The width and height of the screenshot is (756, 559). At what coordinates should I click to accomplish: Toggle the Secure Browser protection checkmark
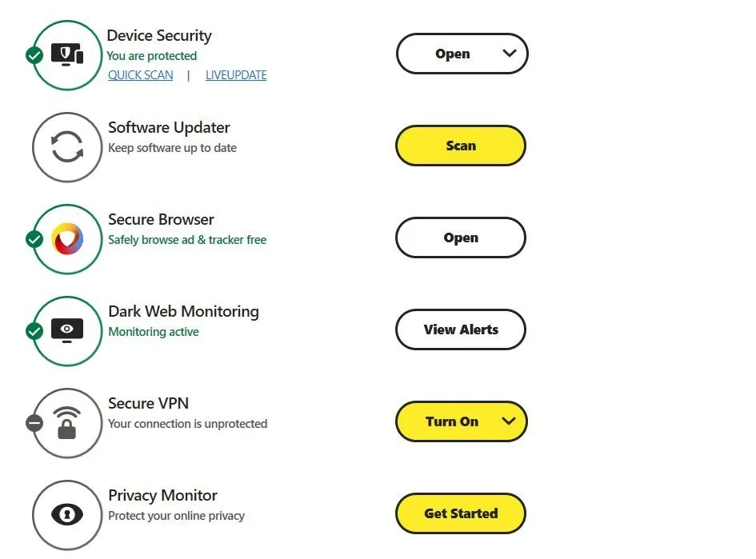coord(34,240)
